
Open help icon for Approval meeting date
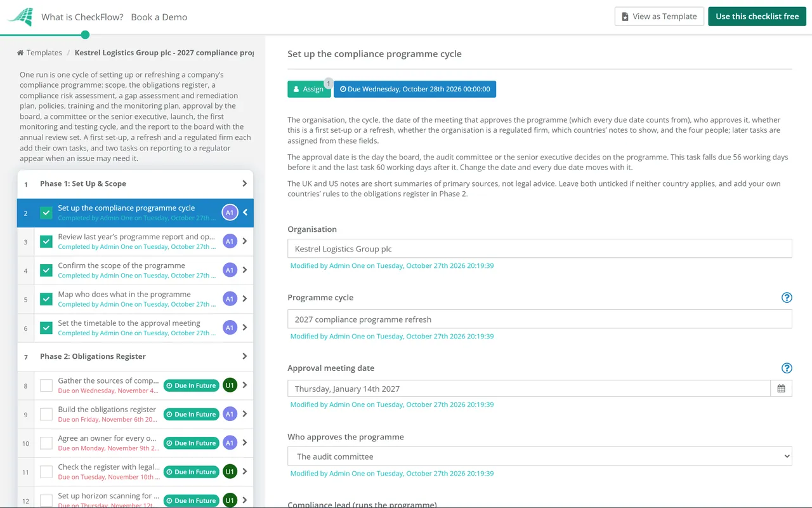(x=787, y=368)
